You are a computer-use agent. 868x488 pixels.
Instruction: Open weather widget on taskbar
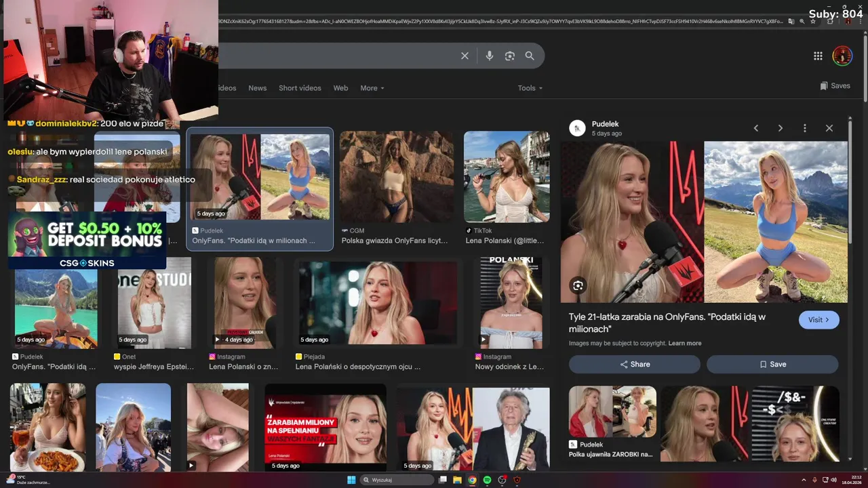[x=29, y=480]
